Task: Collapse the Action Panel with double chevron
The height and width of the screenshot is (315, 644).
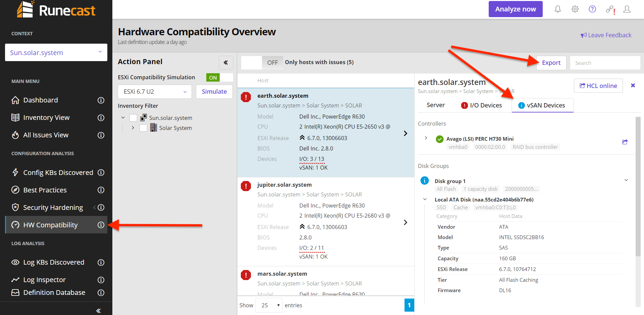Action: click(x=226, y=62)
